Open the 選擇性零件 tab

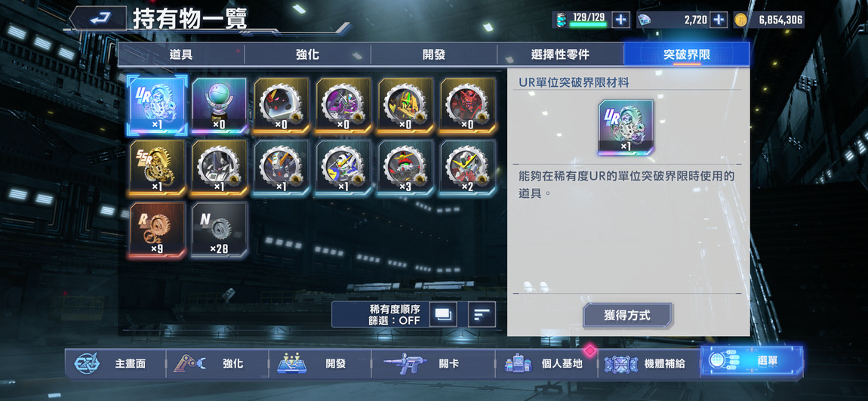pyautogui.click(x=560, y=55)
